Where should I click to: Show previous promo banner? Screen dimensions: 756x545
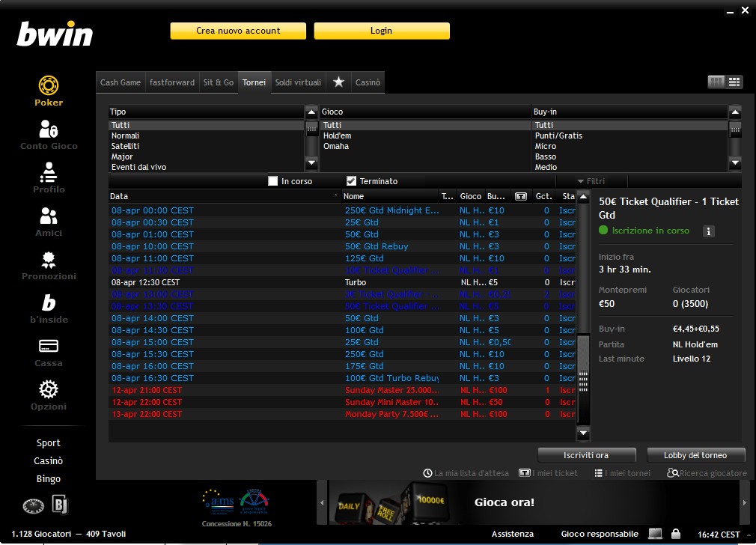tap(322, 502)
